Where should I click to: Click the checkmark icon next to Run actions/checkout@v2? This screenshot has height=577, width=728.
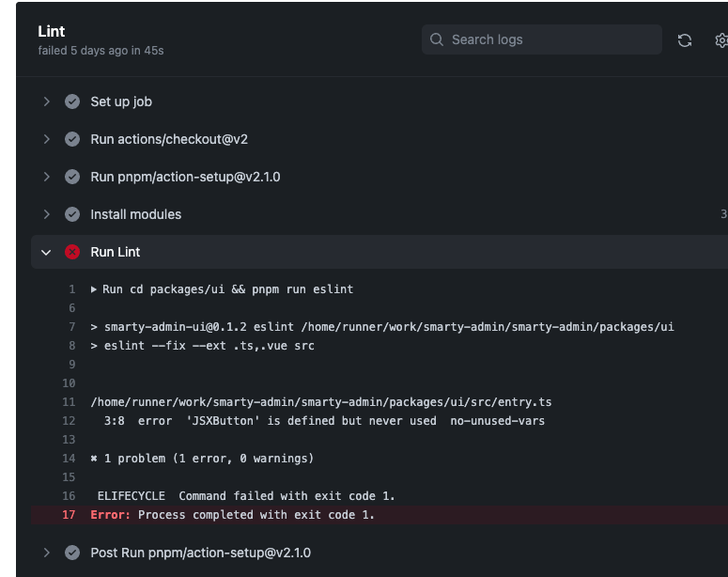click(x=72, y=139)
